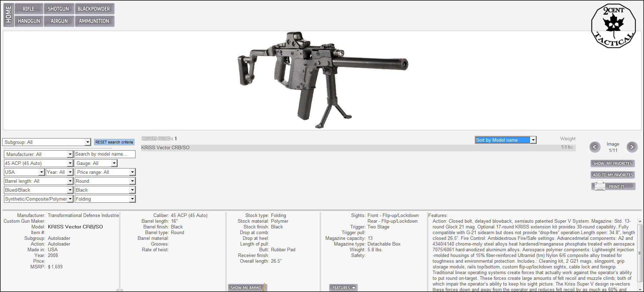Expand the Folding stock type dropdown
This screenshot has height=292, width=644.
[x=132, y=199]
